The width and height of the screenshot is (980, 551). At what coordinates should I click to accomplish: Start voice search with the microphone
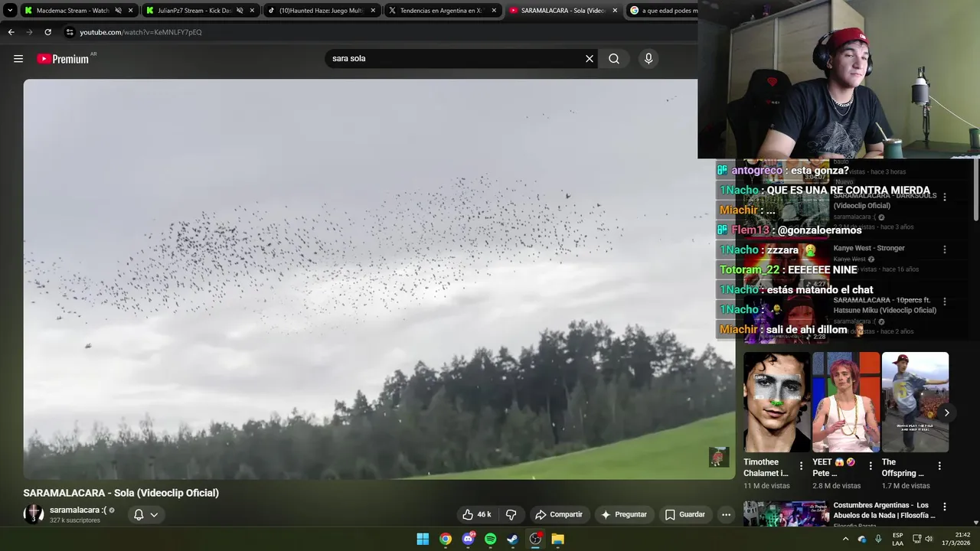[x=648, y=59]
